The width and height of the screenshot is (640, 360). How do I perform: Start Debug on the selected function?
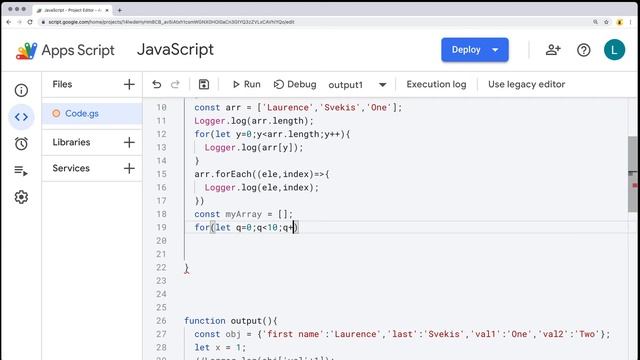coord(295,84)
